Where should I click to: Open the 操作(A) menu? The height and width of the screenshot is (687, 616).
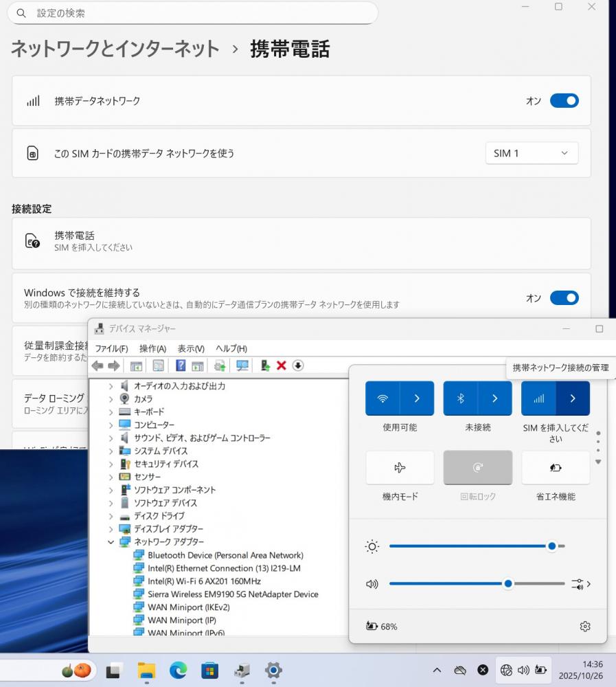[152, 348]
